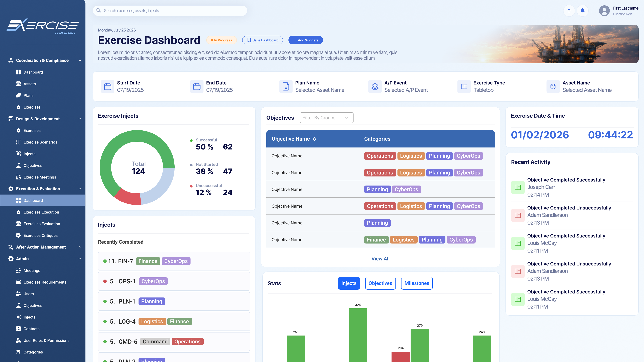
Task: Click the Assets sidebar icon
Action: pyautogui.click(x=18, y=84)
